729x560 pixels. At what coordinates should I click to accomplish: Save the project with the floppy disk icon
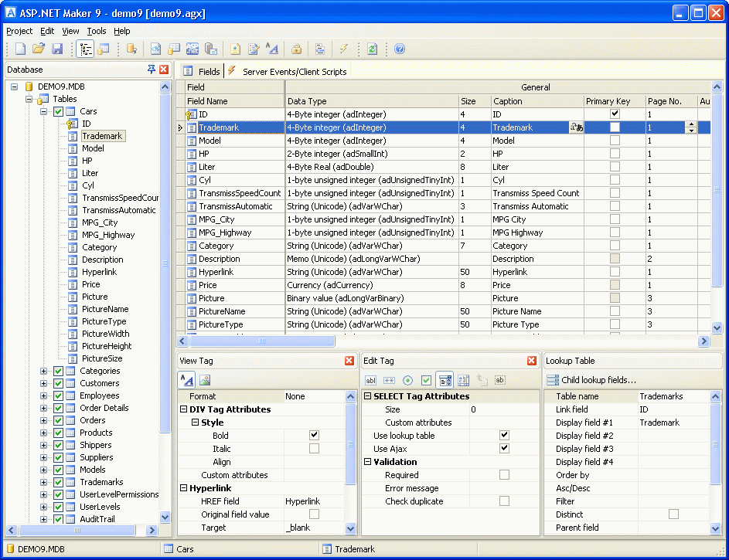57,49
